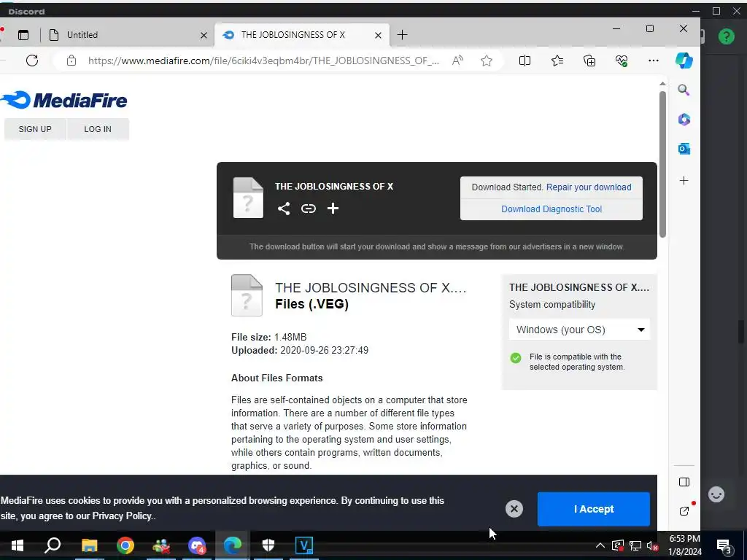Image resolution: width=747 pixels, height=560 pixels.
Task: Open Browser essentials heart icon
Action: 622,61
